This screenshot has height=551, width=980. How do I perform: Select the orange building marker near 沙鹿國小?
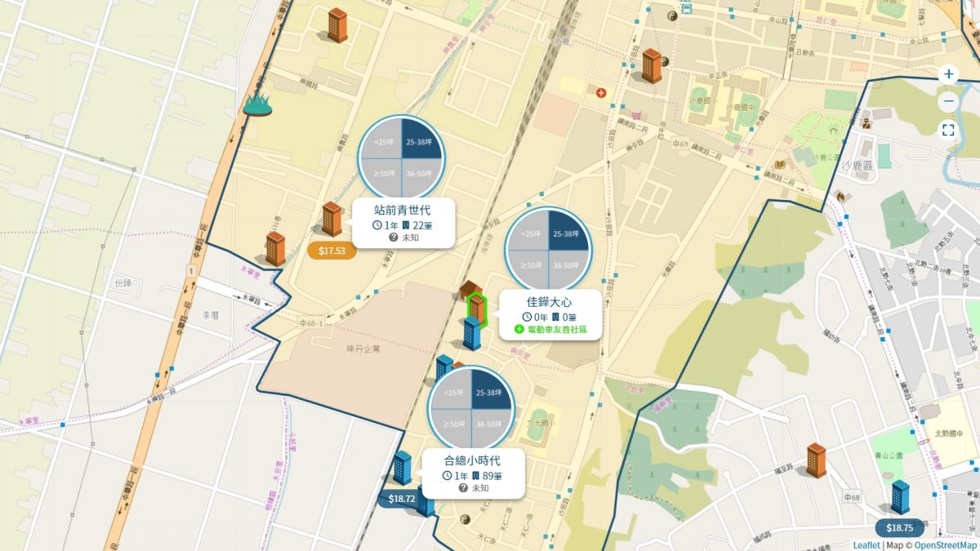click(x=651, y=65)
